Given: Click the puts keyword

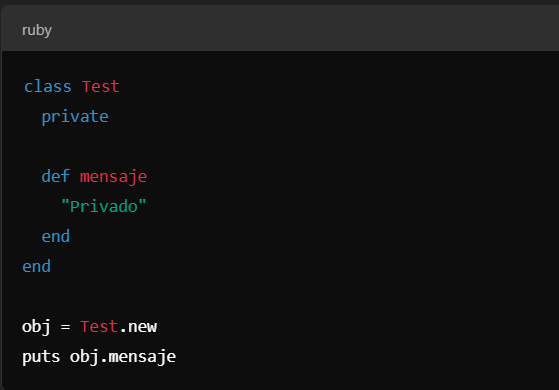Looking at the screenshot, I should pos(41,357).
